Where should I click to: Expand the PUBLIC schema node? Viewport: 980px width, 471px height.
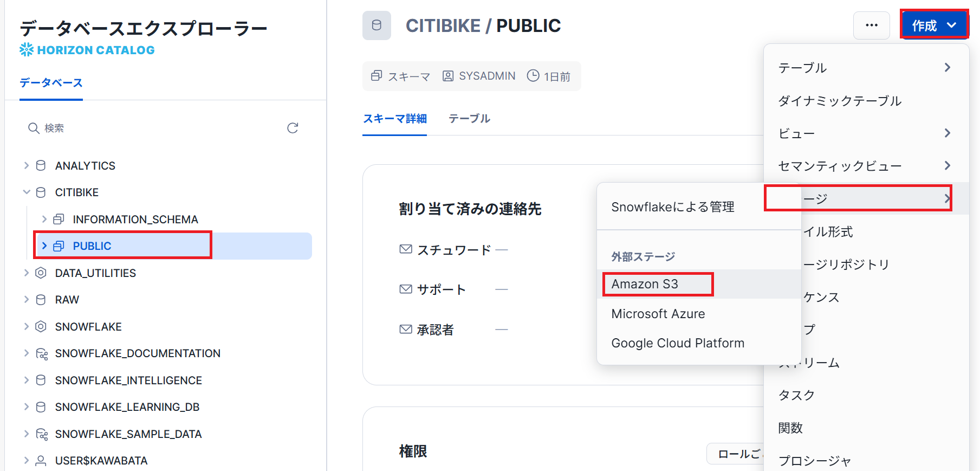tap(44, 246)
